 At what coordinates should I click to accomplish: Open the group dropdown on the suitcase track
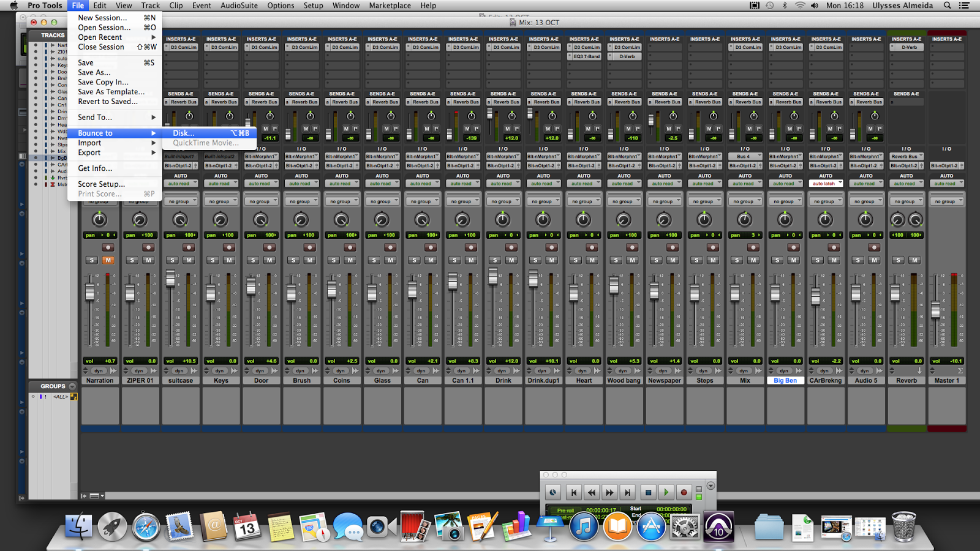181,201
